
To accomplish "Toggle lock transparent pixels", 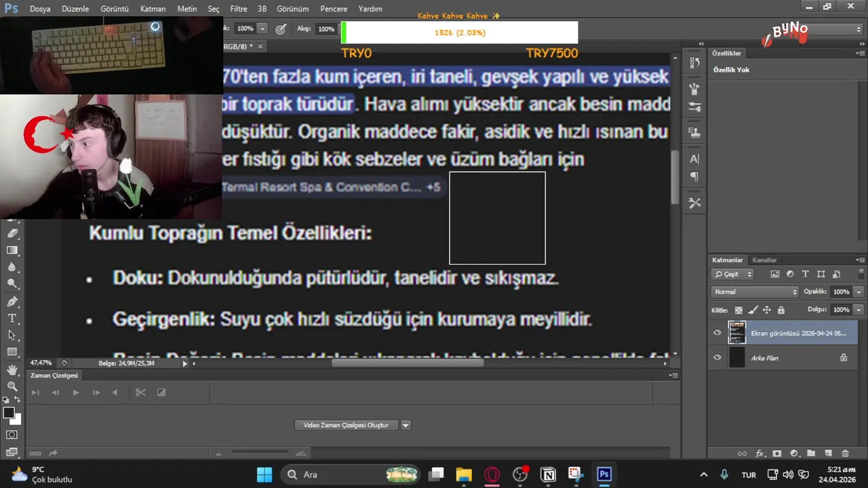I will click(x=739, y=310).
